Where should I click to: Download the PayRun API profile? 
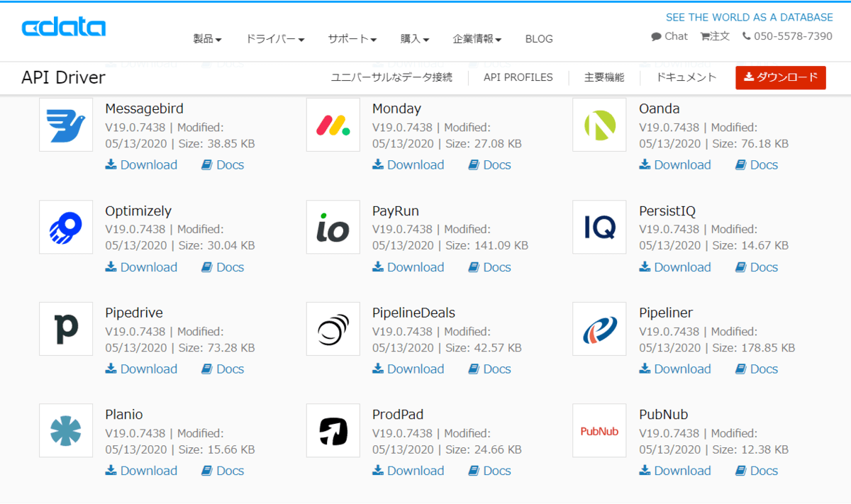[x=408, y=267]
